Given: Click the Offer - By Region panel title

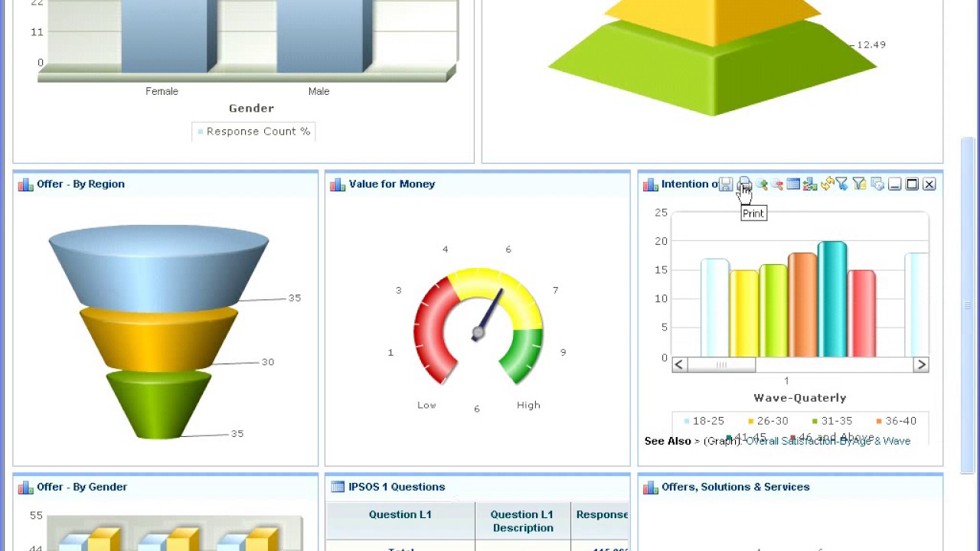Looking at the screenshot, I should click(80, 184).
